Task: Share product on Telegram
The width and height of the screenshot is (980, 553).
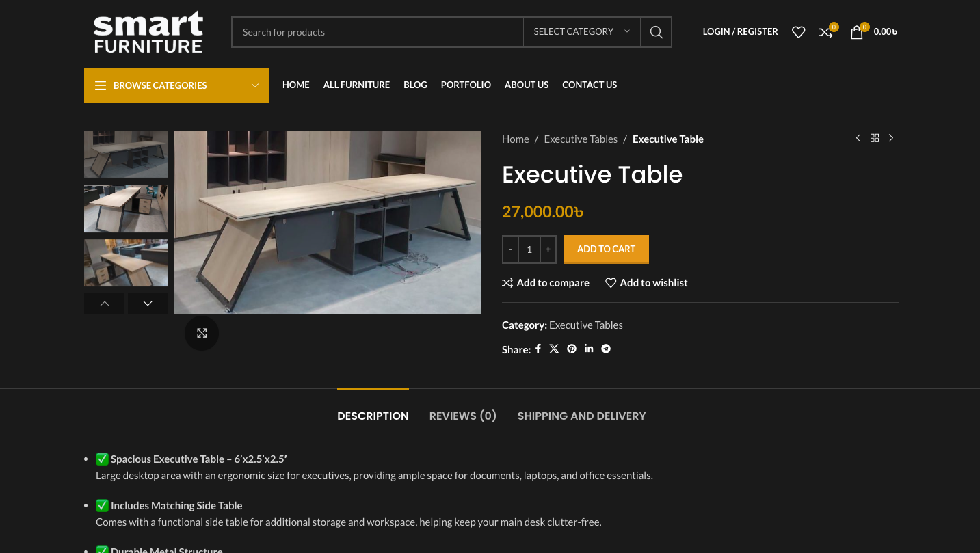Action: tap(606, 349)
